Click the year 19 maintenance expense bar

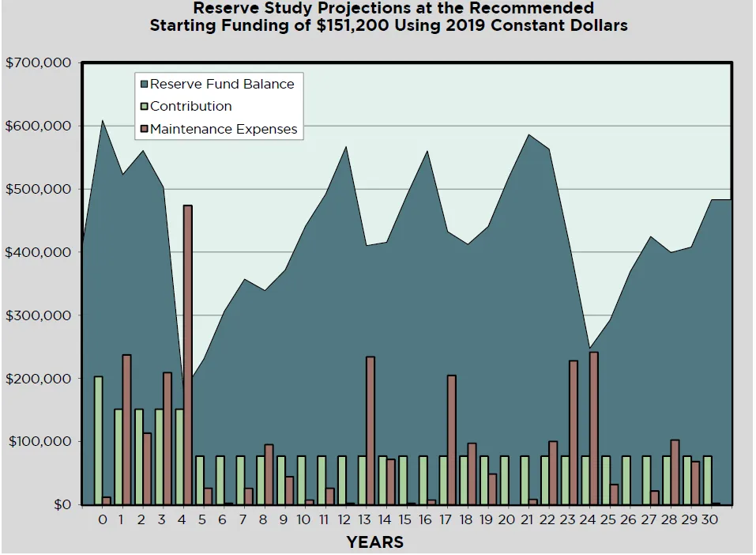pos(492,489)
